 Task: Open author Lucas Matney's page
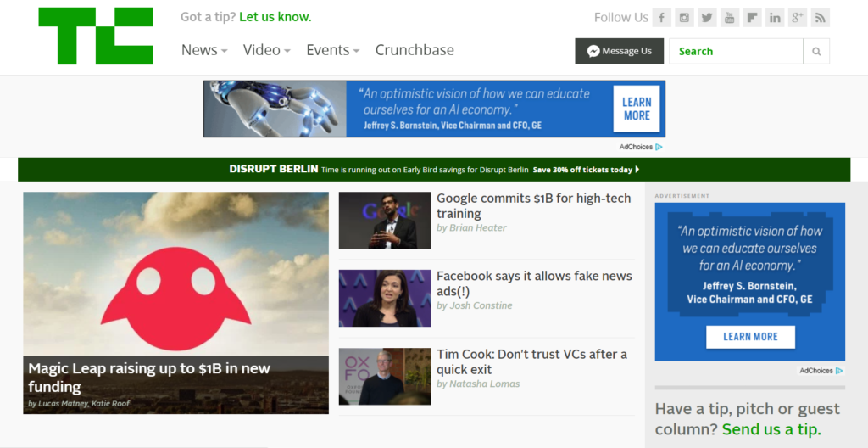point(63,403)
